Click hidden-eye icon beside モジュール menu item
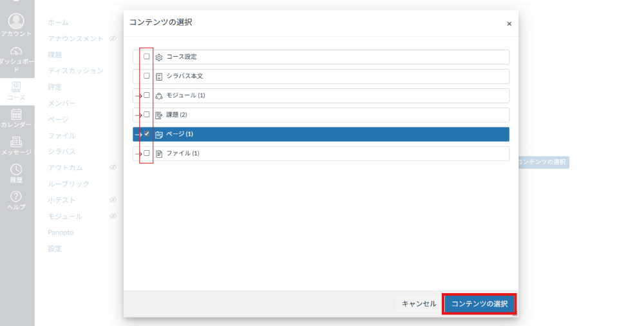Image resolution: width=644 pixels, height=326 pixels. click(113, 216)
